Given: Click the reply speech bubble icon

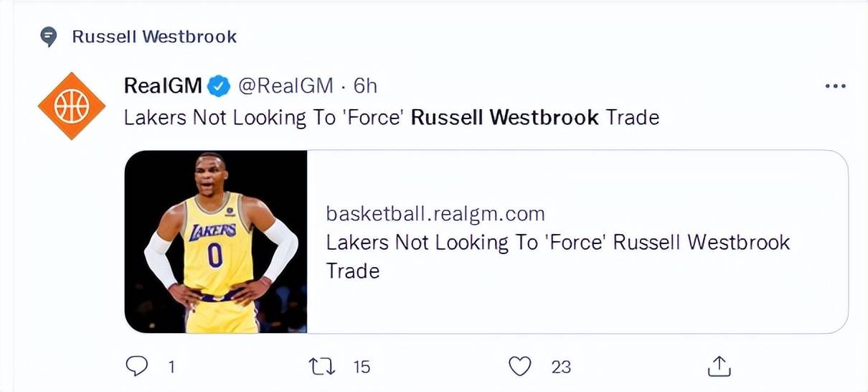Looking at the screenshot, I should tap(136, 366).
